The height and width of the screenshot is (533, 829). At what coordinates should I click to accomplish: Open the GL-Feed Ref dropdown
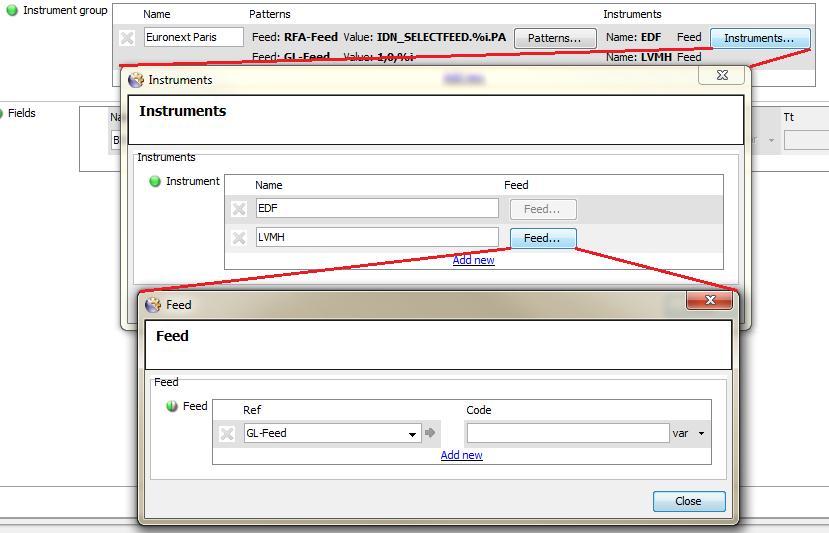(x=412, y=434)
